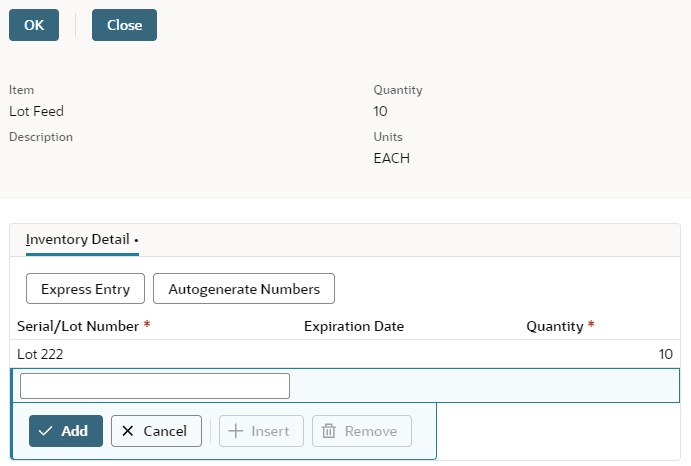Click the Quantity column header in table
Viewport: 691px width, 466px height.
coord(554,326)
